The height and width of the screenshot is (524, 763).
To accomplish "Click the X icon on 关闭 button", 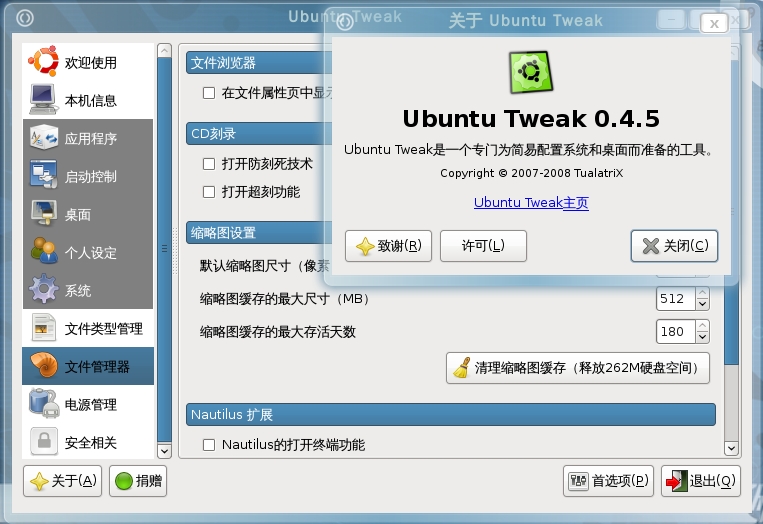I will pyautogui.click(x=651, y=246).
